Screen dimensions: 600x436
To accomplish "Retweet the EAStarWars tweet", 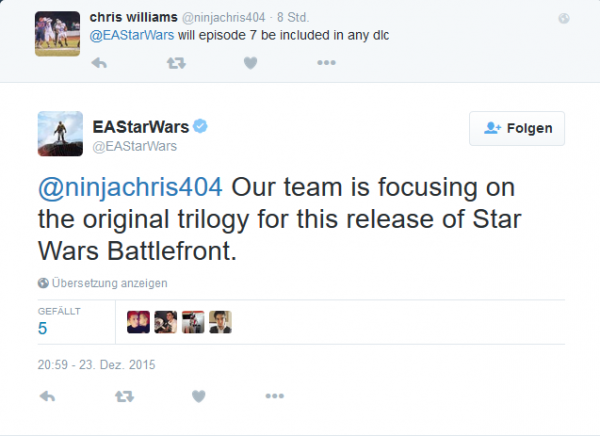I will [124, 397].
